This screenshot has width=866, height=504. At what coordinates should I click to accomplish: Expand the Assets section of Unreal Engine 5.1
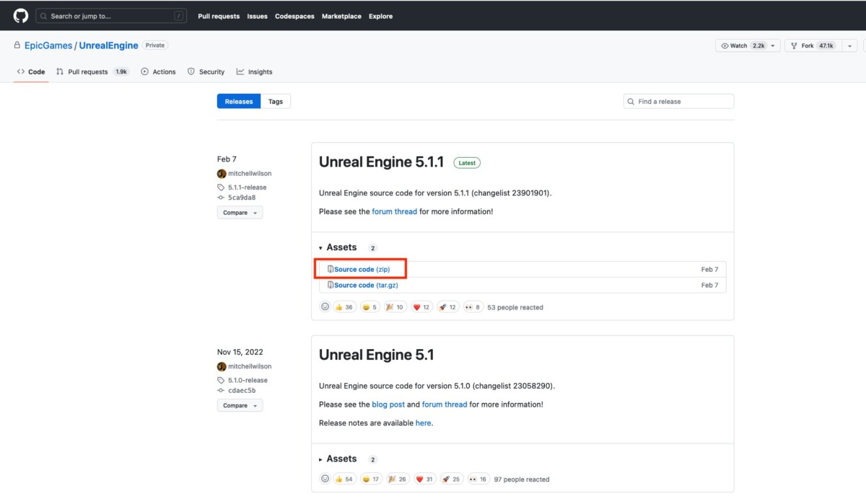tap(341, 459)
